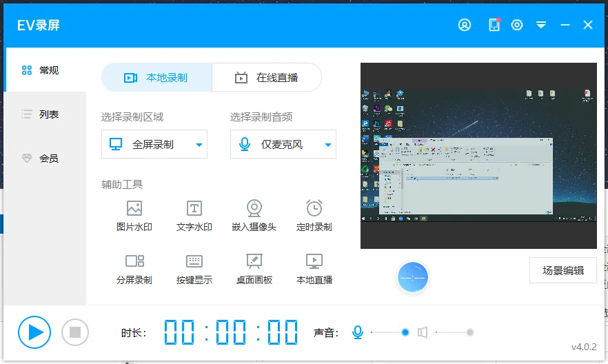Select the 常规 sidebar tab

coord(45,70)
